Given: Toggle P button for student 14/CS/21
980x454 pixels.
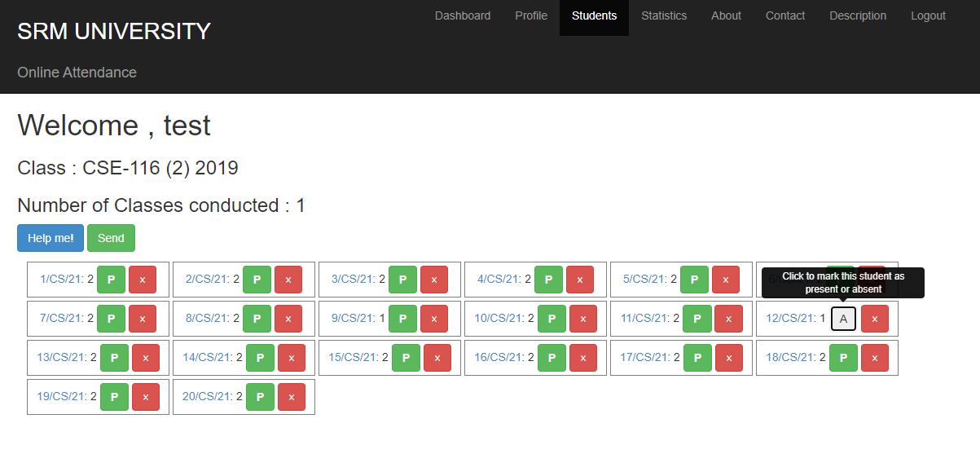Looking at the screenshot, I should click(x=260, y=358).
